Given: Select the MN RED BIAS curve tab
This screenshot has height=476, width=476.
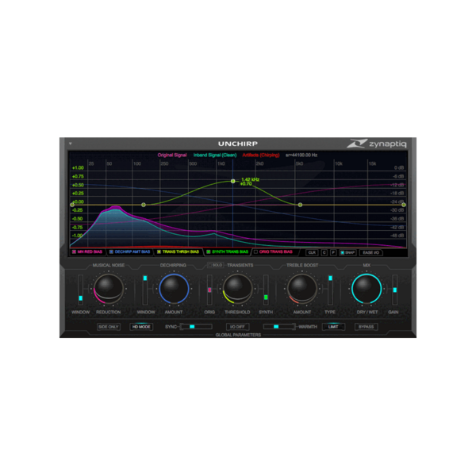Looking at the screenshot, I should tap(87, 252).
